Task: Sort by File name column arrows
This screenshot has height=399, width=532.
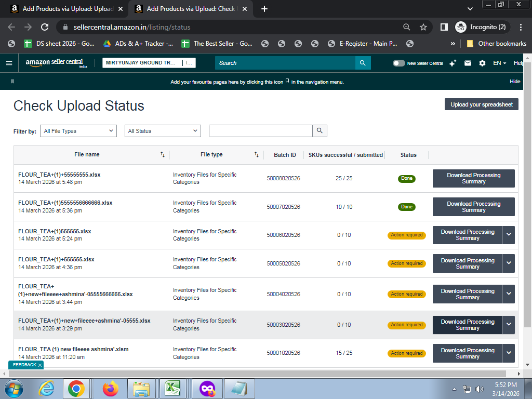Action: click(x=163, y=155)
